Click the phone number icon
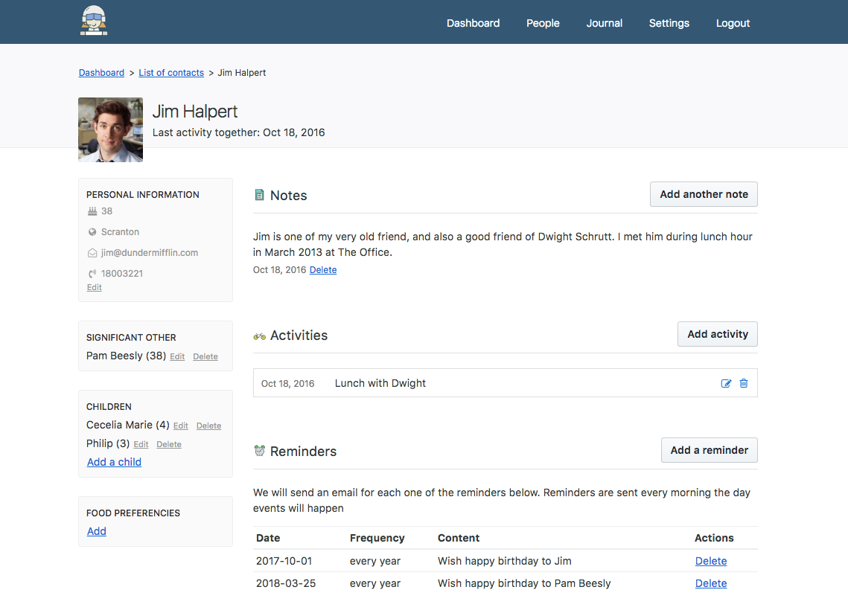The height and width of the screenshot is (616, 848). [91, 273]
